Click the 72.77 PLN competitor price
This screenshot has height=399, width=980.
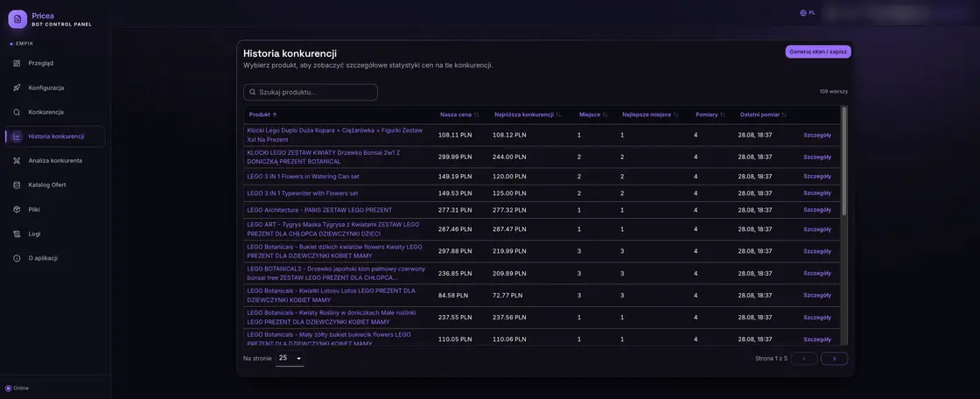(x=507, y=295)
